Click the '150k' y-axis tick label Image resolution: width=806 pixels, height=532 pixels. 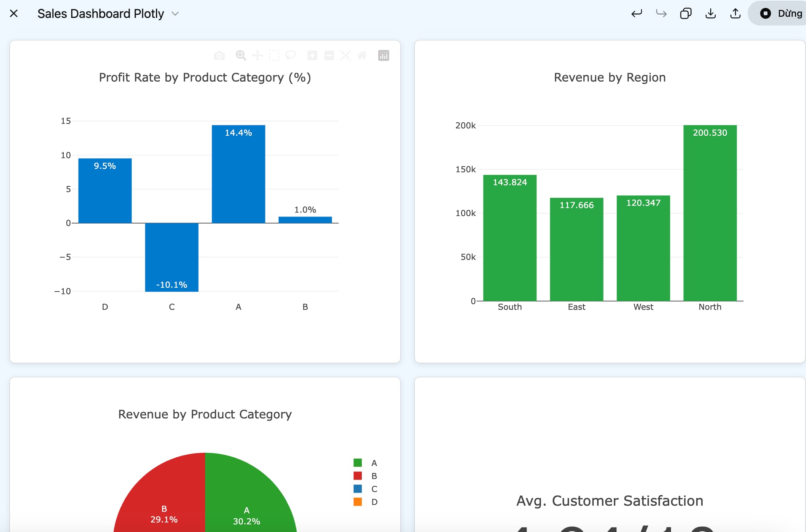tap(466, 169)
